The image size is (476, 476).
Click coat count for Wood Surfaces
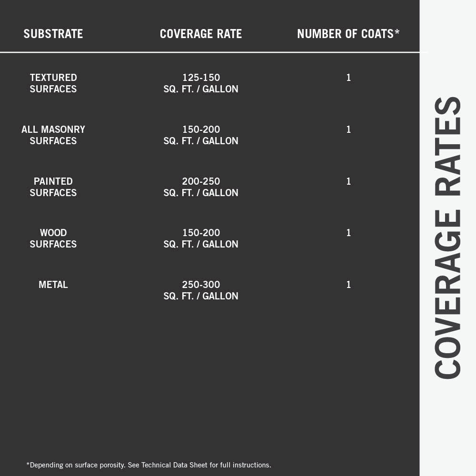tap(348, 233)
